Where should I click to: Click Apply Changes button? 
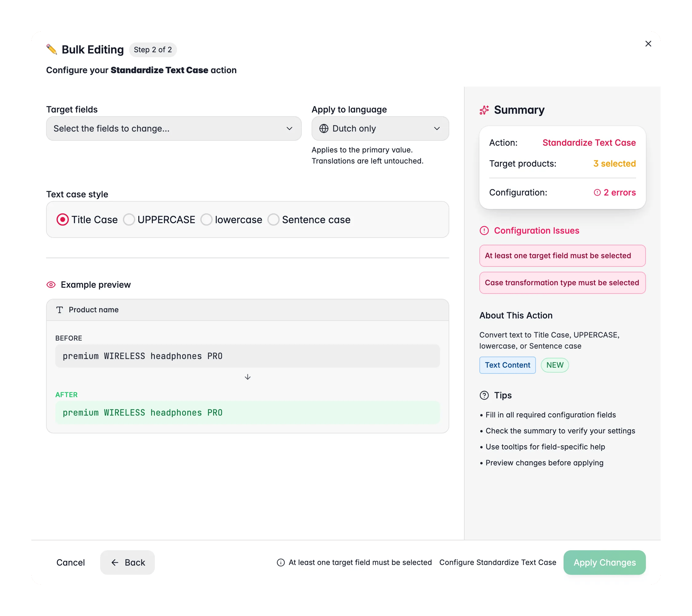click(x=604, y=563)
